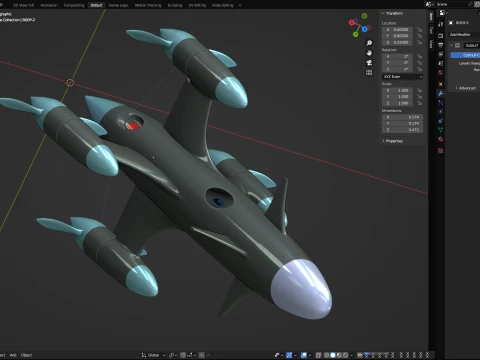Switch to the Motion Tracking workspace tab
The height and width of the screenshot is (360, 480).
point(148,5)
